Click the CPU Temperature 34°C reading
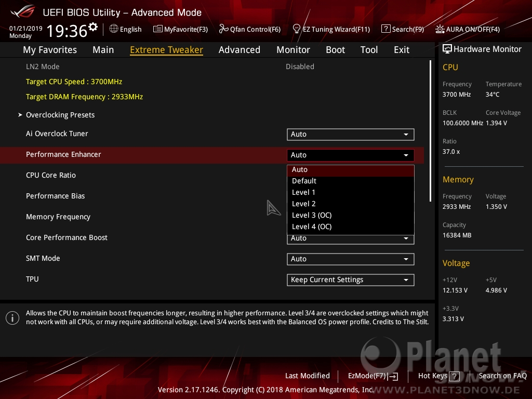This screenshot has width=532, height=399. click(493, 95)
